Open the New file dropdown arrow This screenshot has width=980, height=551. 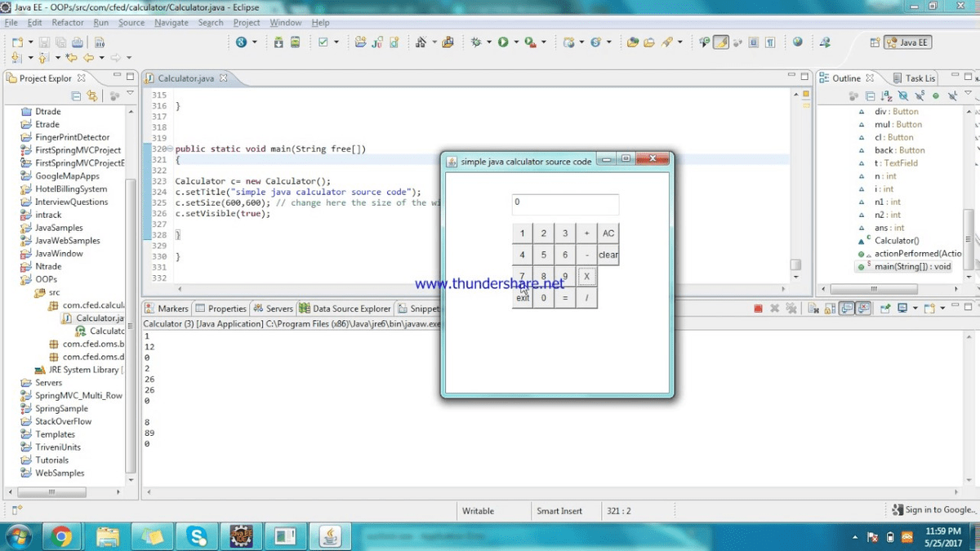pyautogui.click(x=29, y=42)
